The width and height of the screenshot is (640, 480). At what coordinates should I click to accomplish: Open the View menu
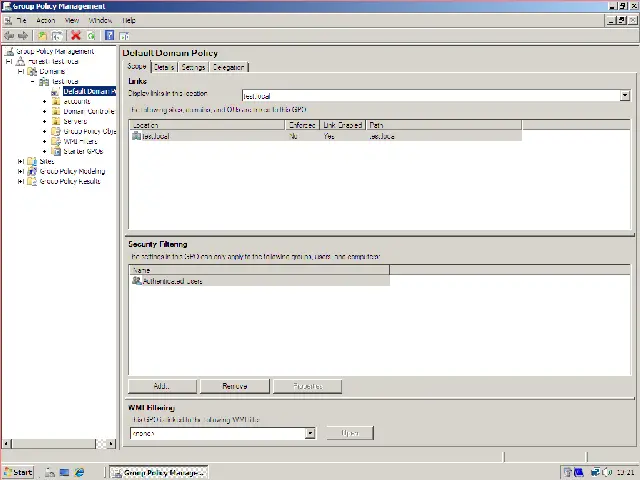pos(71,20)
